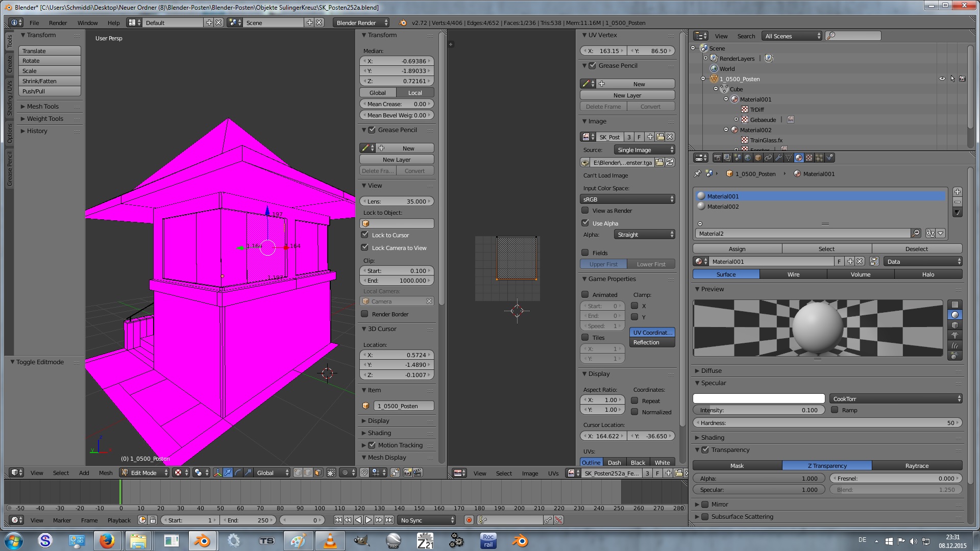Screen dimensions: 980x551
Task: Toggle visibility eye of 1_0500_Posten
Action: 942,79
